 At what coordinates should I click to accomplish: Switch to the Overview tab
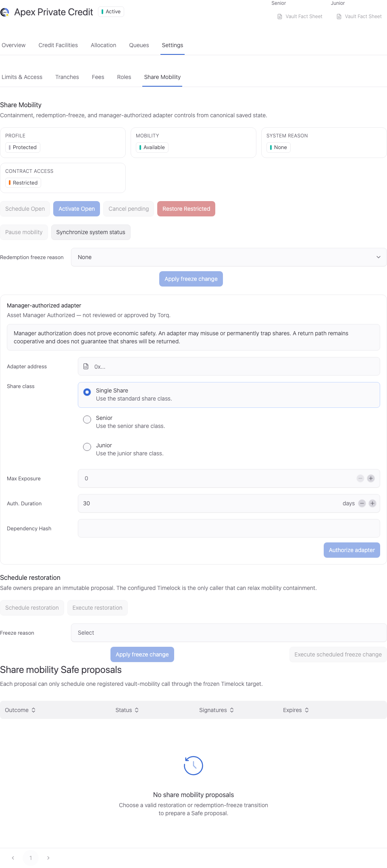(x=14, y=45)
